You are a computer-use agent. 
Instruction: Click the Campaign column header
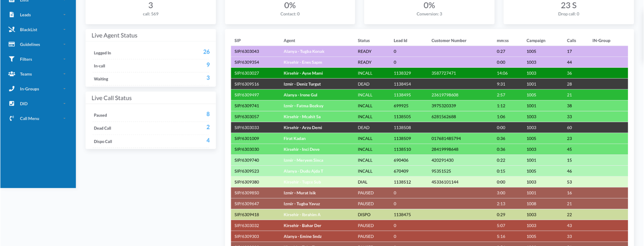(x=536, y=41)
